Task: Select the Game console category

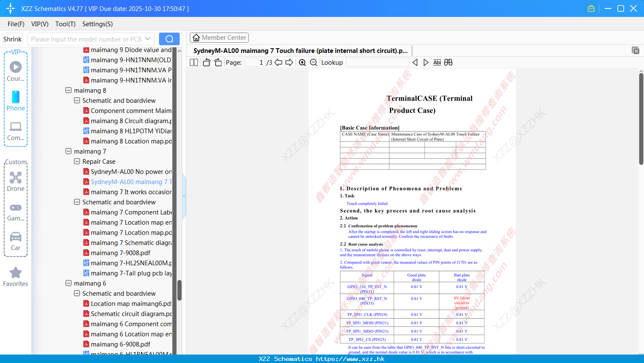Action: tap(16, 212)
